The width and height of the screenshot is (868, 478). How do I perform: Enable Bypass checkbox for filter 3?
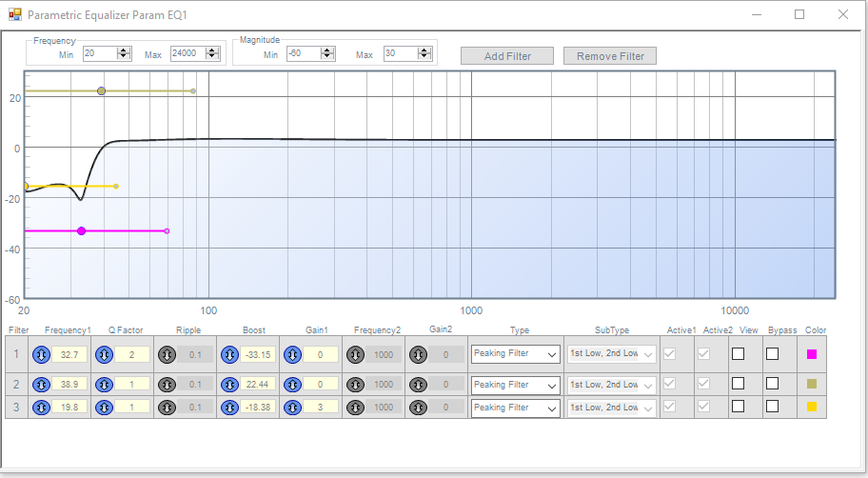(x=772, y=406)
